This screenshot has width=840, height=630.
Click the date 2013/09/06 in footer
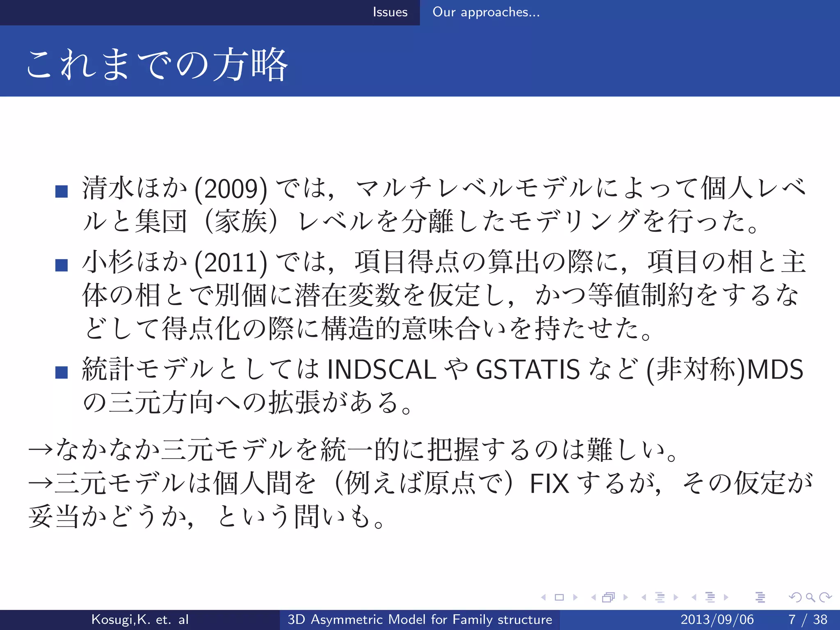click(x=717, y=619)
